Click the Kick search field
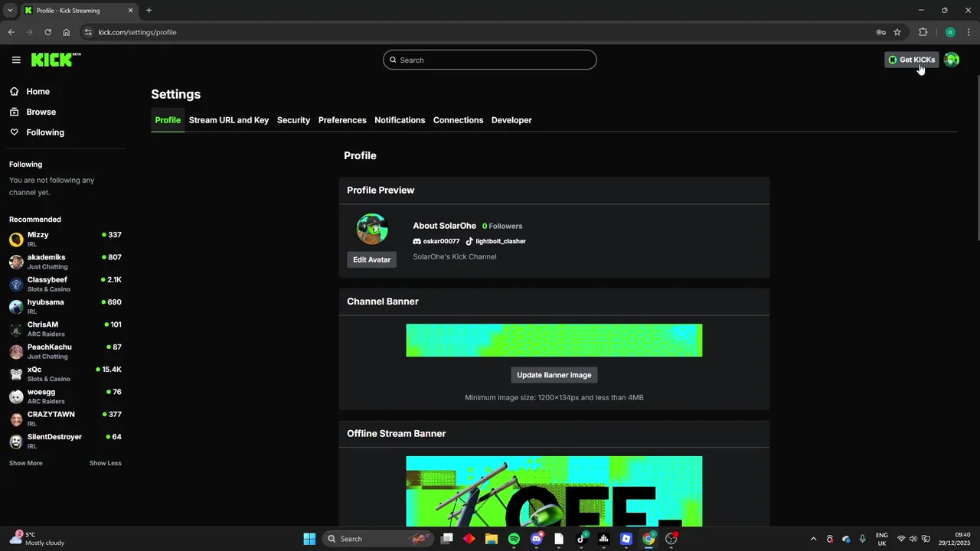 coord(490,60)
